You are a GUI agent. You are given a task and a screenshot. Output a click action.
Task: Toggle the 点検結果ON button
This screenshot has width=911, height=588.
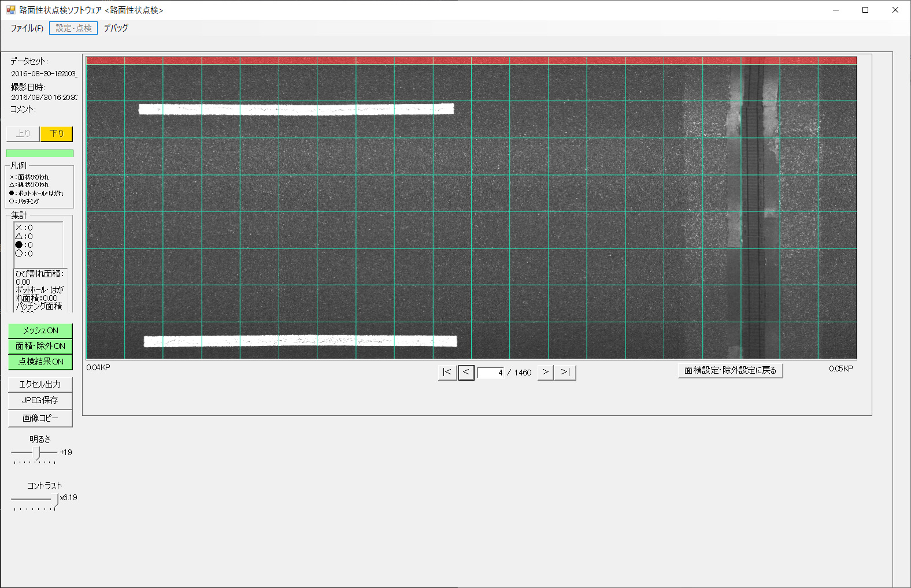coord(40,362)
